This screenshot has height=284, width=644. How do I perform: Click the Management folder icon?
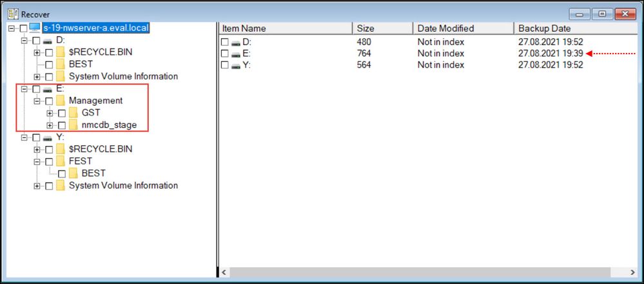pyautogui.click(x=61, y=100)
